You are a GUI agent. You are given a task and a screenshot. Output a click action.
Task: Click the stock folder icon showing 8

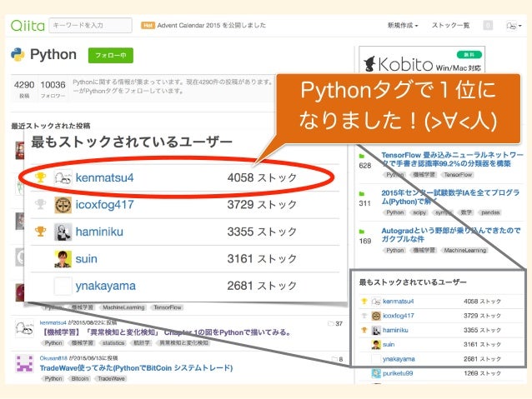point(334,359)
